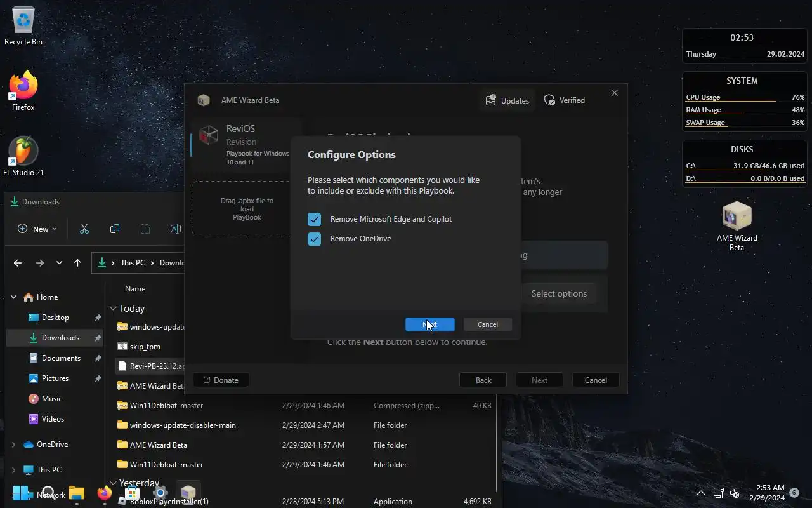Image resolution: width=812 pixels, height=508 pixels.
Task: Click the Rename icon in Explorer toolbar
Action: tap(176, 229)
